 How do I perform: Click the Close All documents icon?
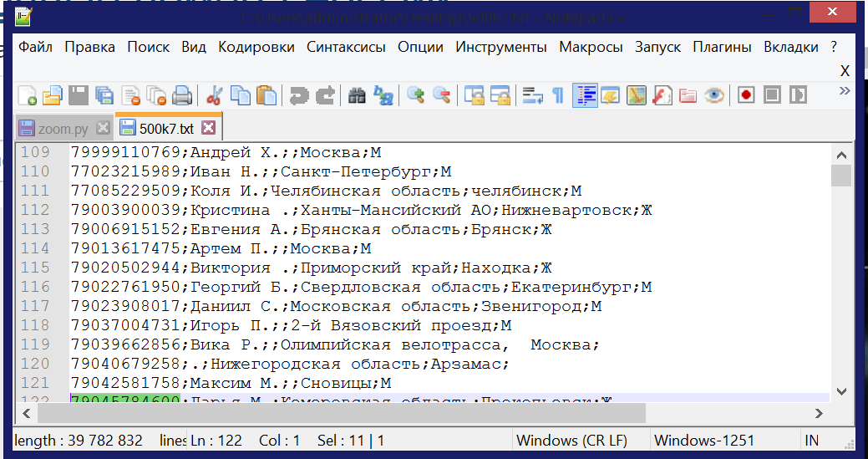click(156, 96)
